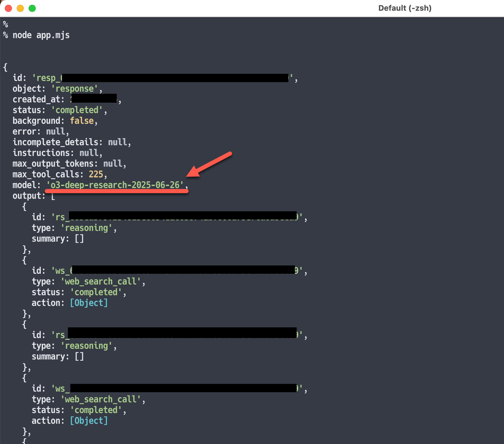Screen dimensions: 504x444
Task: Select the 'false' value next to background
Action: point(82,121)
